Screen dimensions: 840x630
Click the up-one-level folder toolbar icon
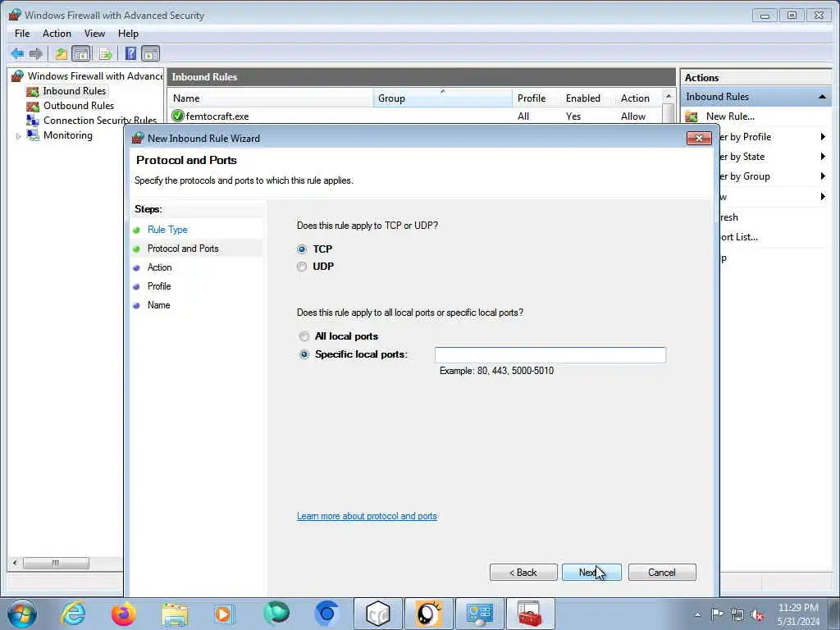(x=61, y=53)
